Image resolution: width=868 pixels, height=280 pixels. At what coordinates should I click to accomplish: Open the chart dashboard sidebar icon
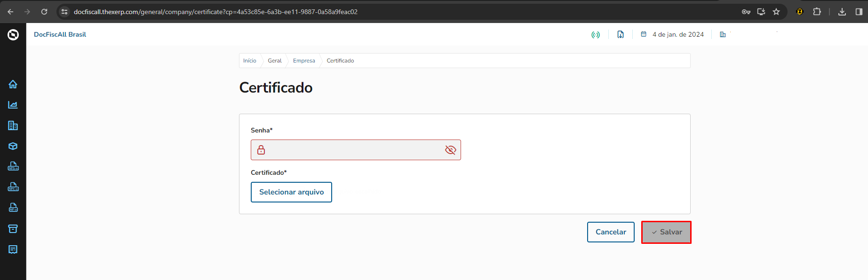[x=13, y=105]
